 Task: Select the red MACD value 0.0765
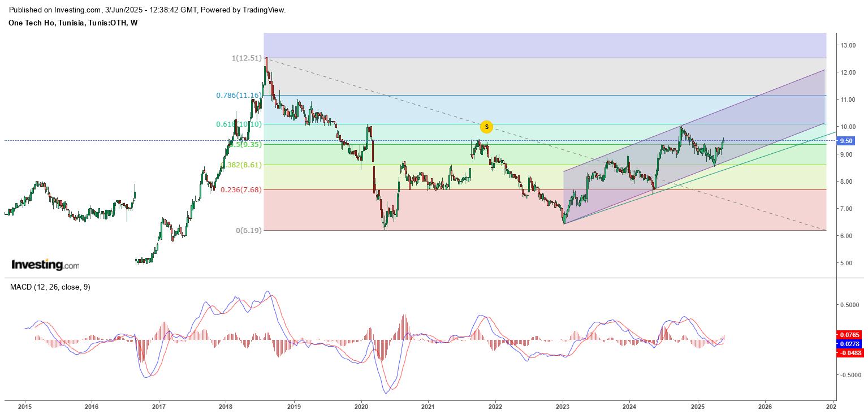848,334
